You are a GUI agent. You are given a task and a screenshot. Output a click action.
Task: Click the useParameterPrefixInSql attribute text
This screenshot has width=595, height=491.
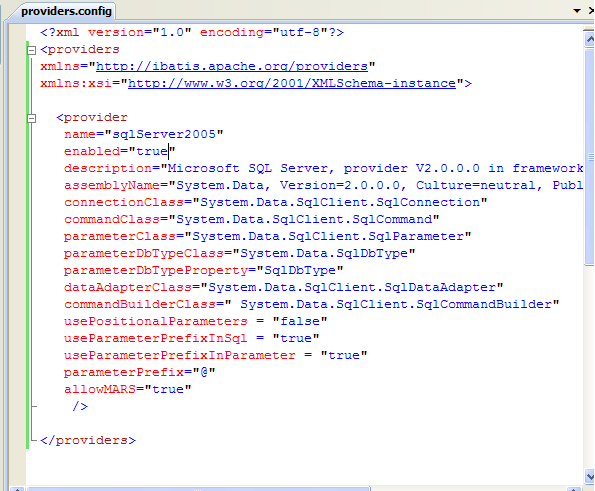(x=192, y=338)
